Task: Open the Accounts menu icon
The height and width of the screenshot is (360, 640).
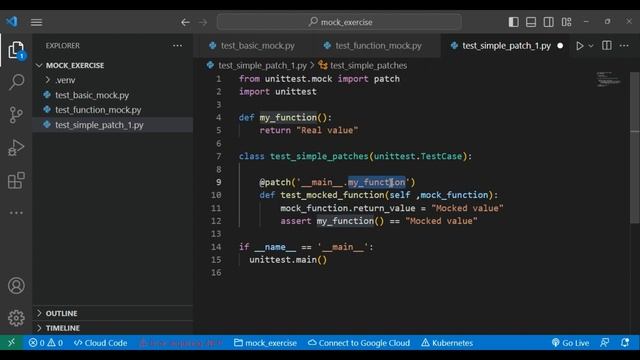Action: [x=16, y=286]
